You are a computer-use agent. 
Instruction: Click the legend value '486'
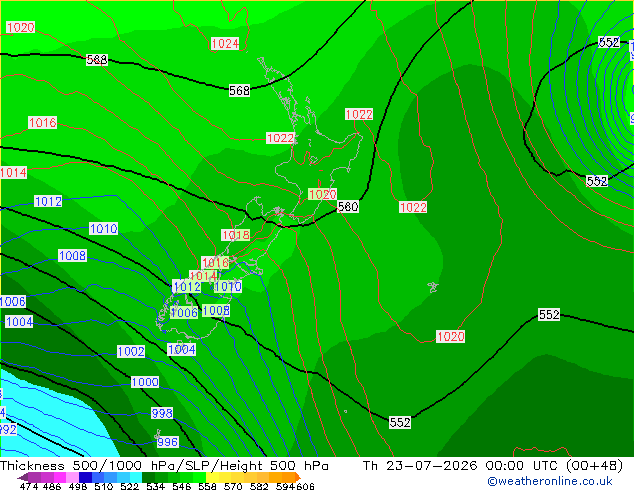[x=52, y=486]
